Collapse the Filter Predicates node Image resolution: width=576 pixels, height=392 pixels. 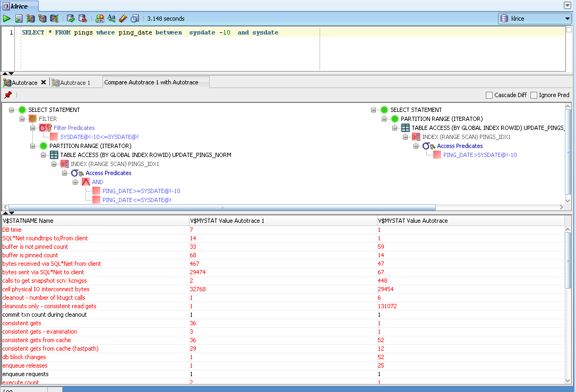tap(33, 128)
